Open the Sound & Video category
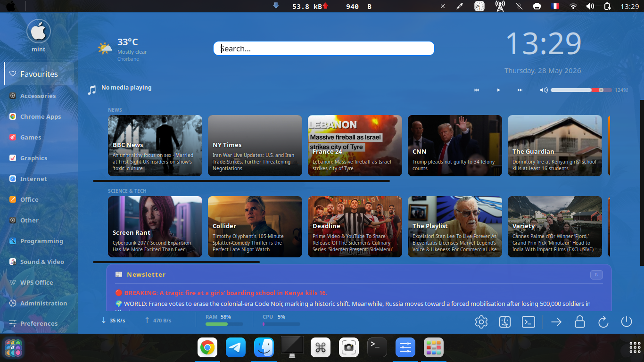644x362 pixels. coord(39,262)
